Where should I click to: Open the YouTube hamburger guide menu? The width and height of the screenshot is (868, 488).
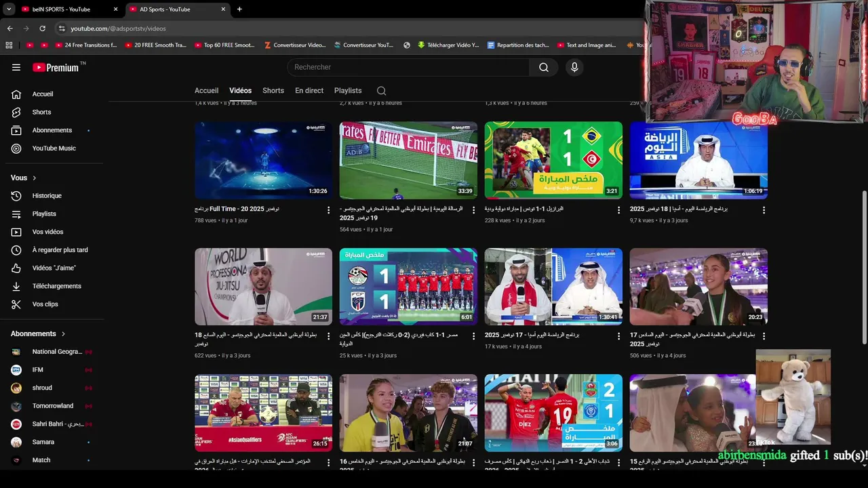[16, 67]
